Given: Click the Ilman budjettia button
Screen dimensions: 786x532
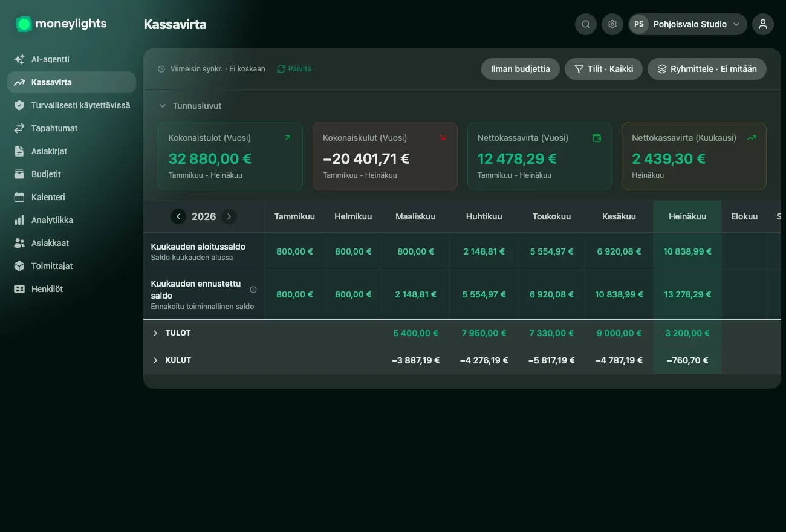Looking at the screenshot, I should [521, 69].
